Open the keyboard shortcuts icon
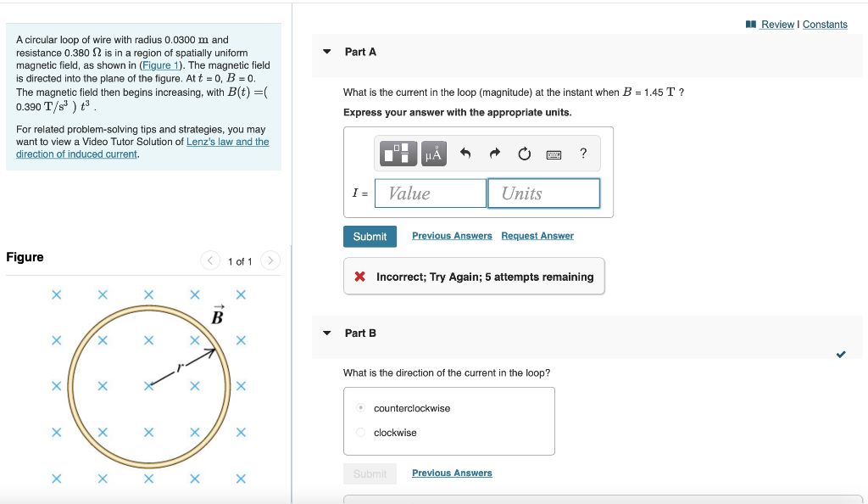Image resolution: width=868 pixels, height=504 pixels. pyautogui.click(x=554, y=154)
